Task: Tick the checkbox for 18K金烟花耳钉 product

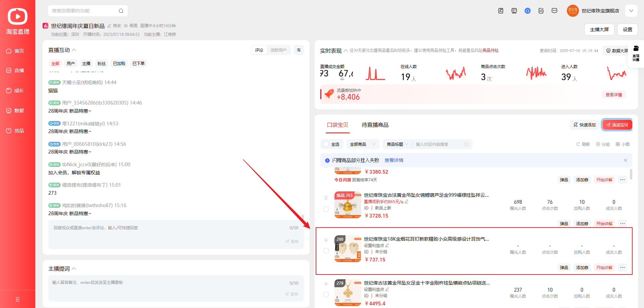Action: 326,251
